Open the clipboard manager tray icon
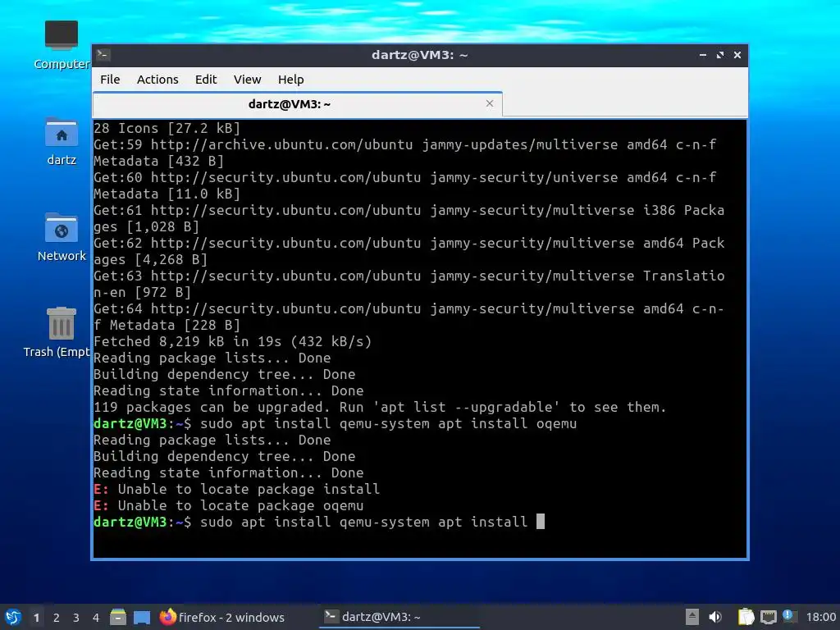The image size is (840, 630). pos(745,617)
